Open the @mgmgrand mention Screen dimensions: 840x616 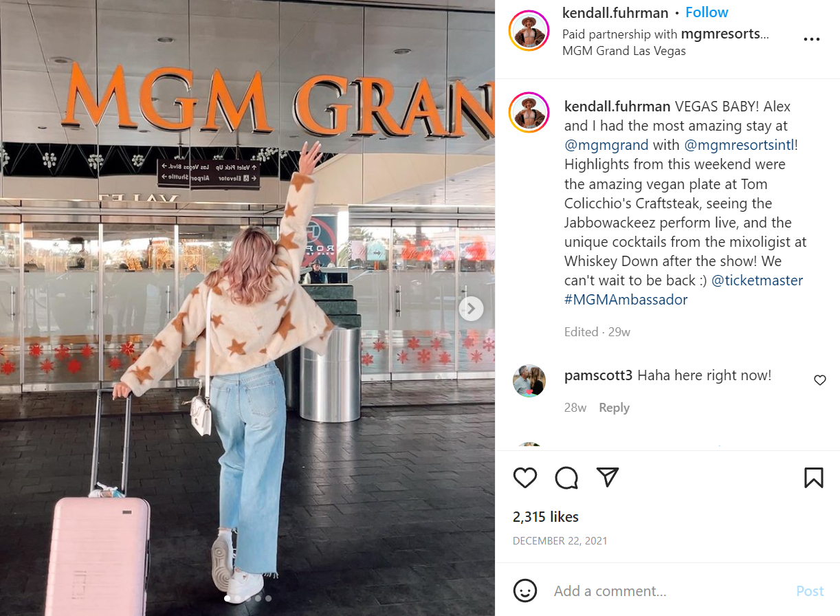606,145
